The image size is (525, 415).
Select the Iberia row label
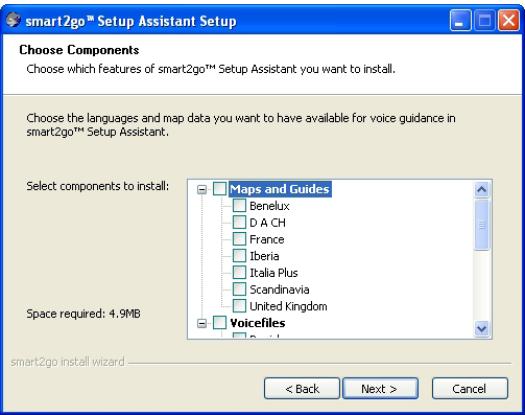point(264,256)
